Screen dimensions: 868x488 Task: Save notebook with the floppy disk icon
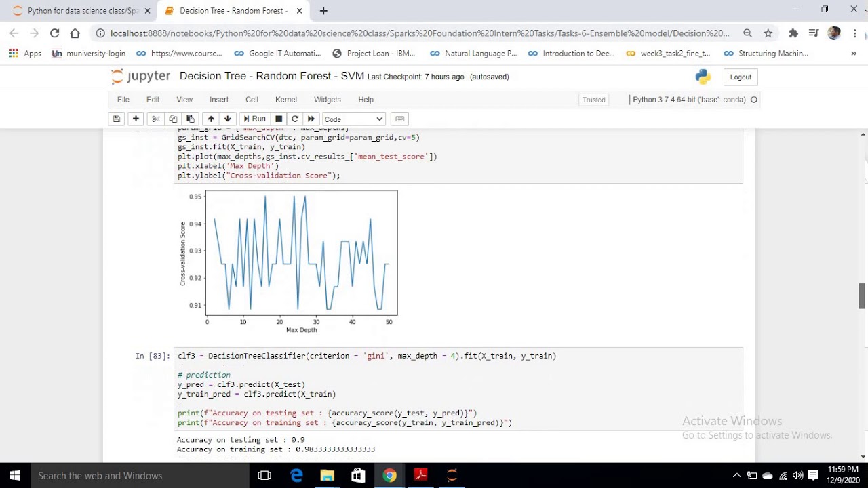pyautogui.click(x=117, y=119)
